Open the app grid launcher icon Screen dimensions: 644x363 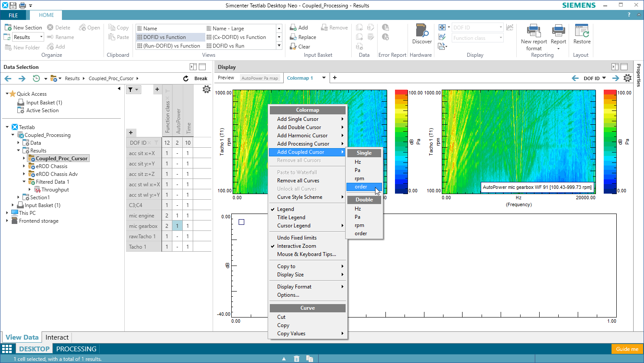point(7,349)
